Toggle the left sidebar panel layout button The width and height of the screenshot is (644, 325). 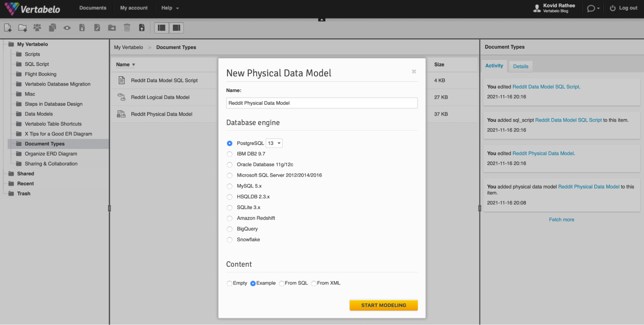point(162,28)
